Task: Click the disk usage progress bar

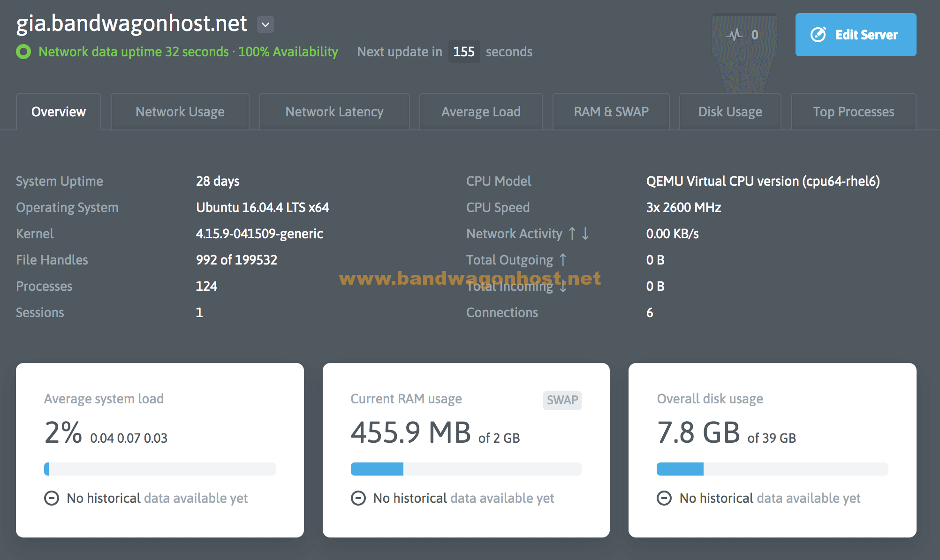Action: point(772,469)
